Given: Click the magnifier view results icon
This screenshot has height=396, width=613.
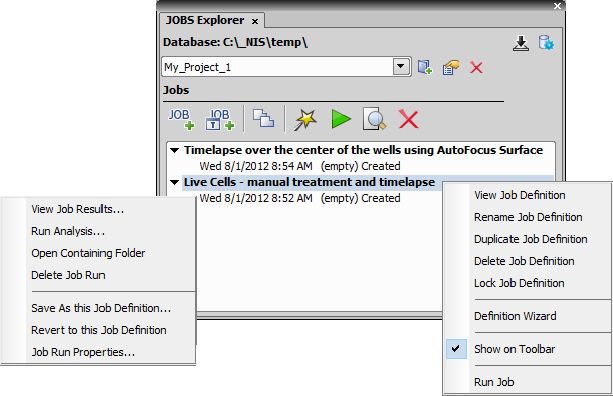Looking at the screenshot, I should (x=375, y=119).
